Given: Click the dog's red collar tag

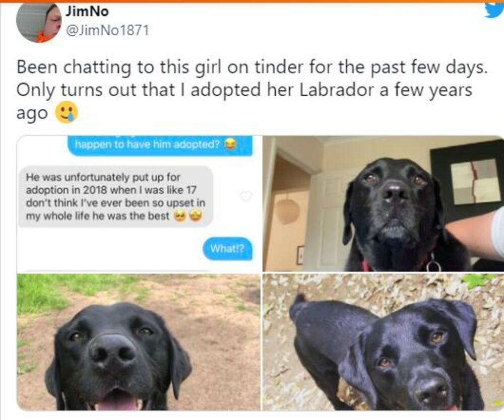Looking at the screenshot, I should click(433, 266).
